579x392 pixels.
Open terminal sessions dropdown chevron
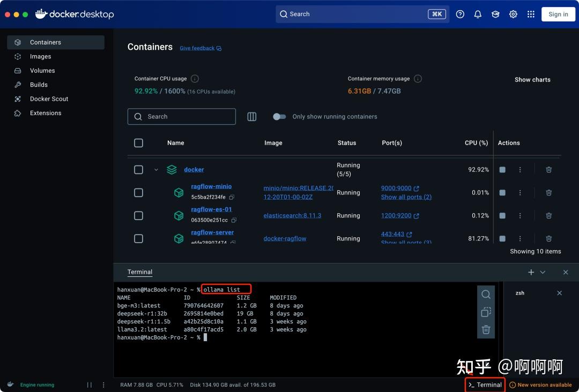543,272
